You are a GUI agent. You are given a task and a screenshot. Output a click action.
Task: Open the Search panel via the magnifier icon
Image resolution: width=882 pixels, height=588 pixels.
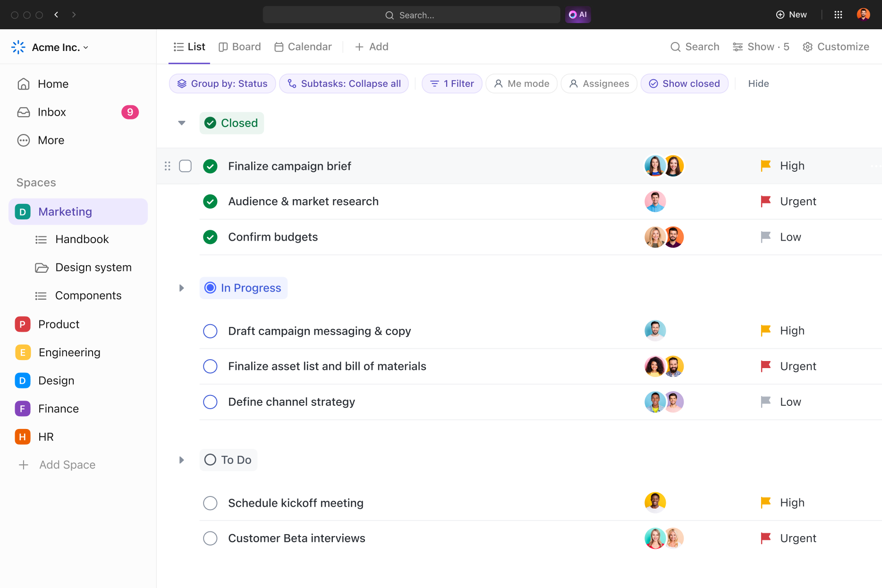(676, 47)
